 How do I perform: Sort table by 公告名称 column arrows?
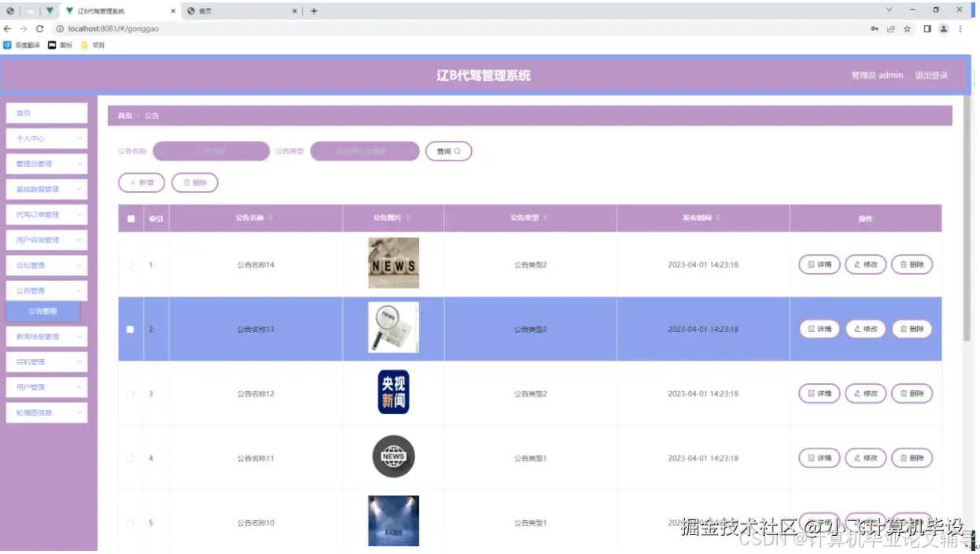(271, 218)
